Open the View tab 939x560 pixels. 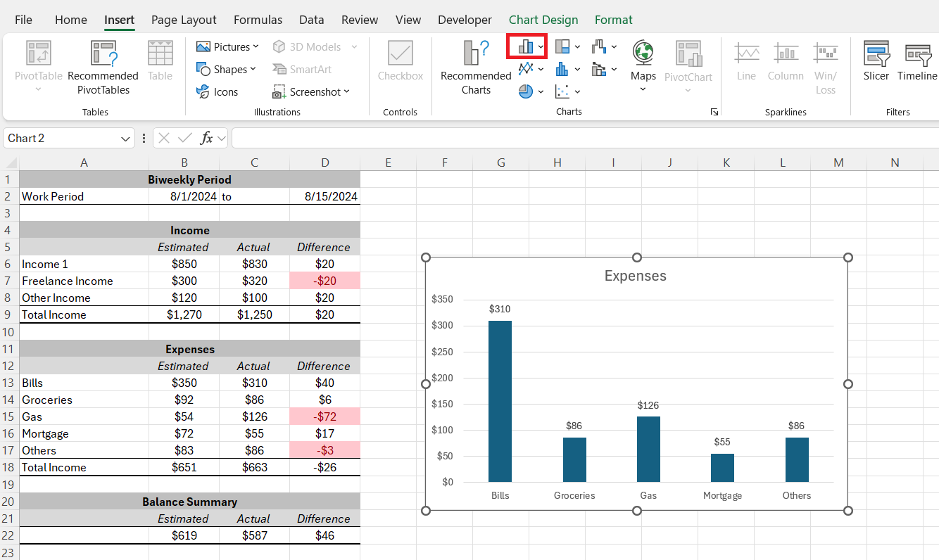pyautogui.click(x=408, y=20)
